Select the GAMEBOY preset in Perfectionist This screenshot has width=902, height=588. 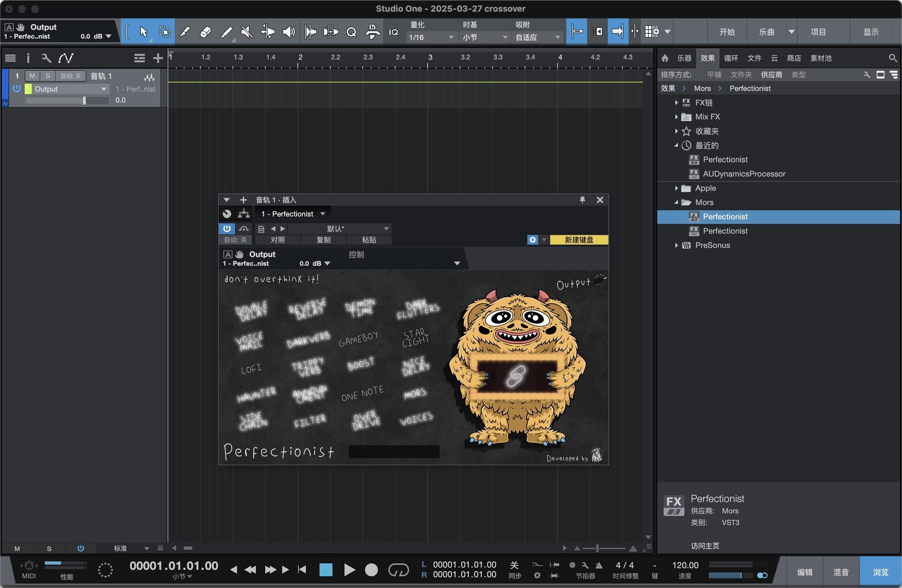coord(358,339)
